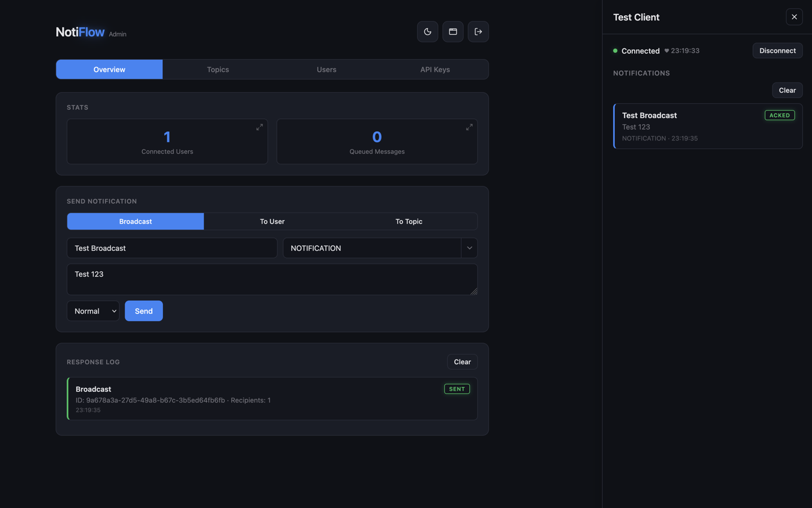Screen dimensions: 812x508
Task: Click the Test Broadcast title field
Action: pyautogui.click(x=172, y=248)
